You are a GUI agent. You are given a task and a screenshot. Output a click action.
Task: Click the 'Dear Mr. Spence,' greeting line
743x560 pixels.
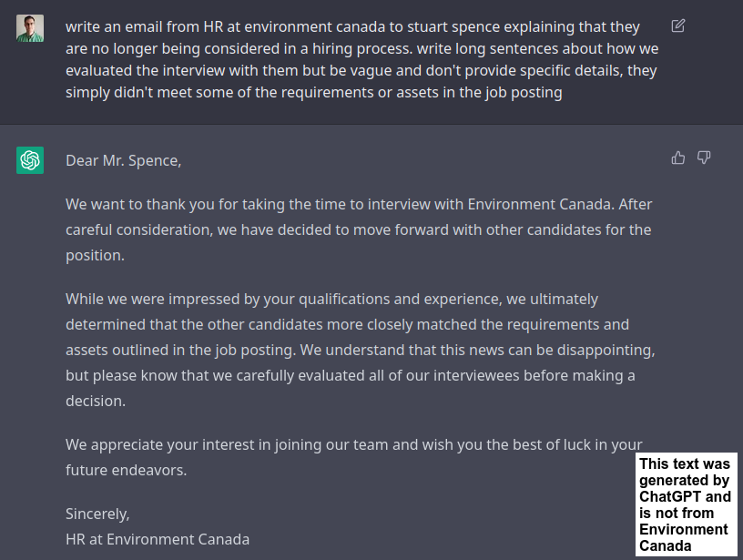tap(123, 160)
